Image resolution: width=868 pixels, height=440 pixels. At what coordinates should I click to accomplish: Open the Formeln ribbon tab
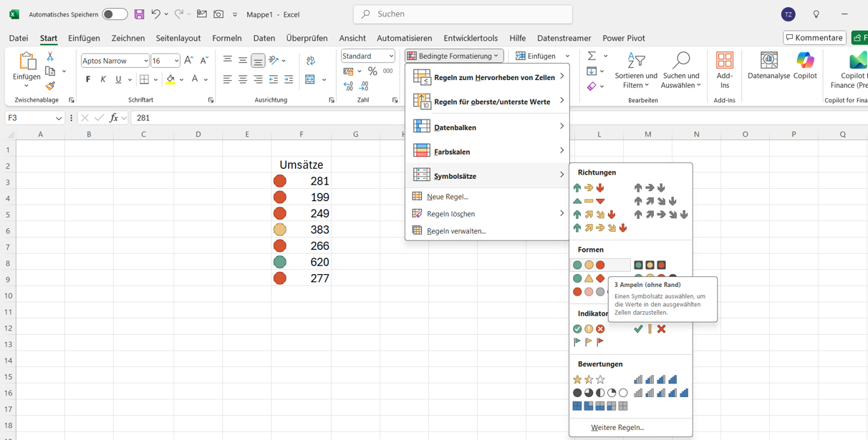(x=226, y=38)
